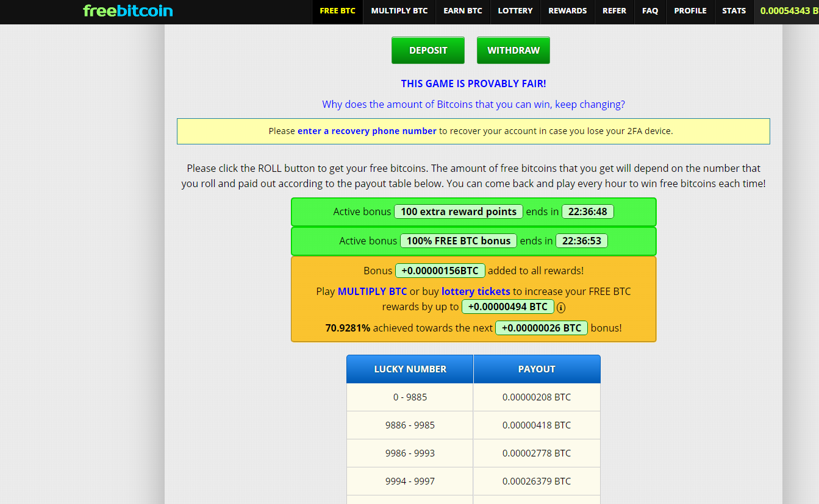819x504 pixels.
Task: Click the 100% FREE BTC bonus badge
Action: tap(459, 241)
